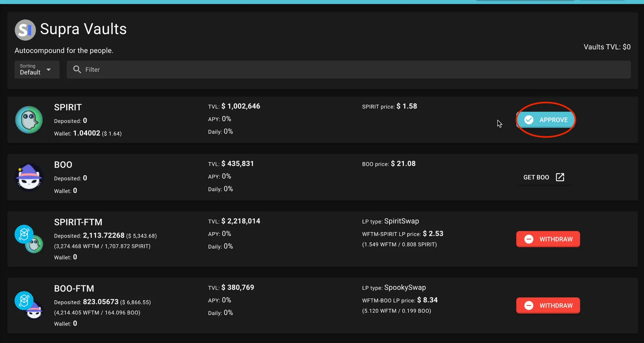Viewport: 644px width, 343px height.
Task: Click the checkmark icon on APPROVE button
Action: pyautogui.click(x=529, y=120)
